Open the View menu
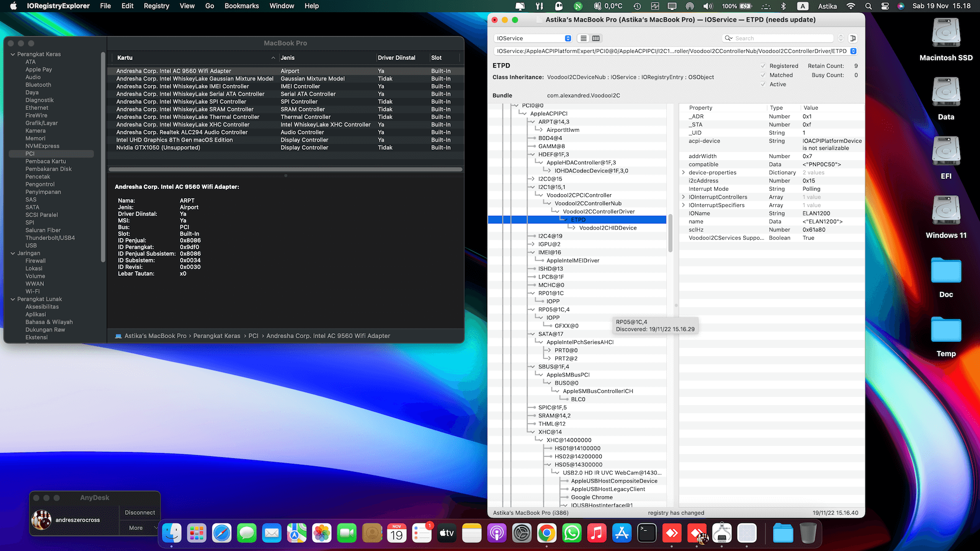 [187, 6]
